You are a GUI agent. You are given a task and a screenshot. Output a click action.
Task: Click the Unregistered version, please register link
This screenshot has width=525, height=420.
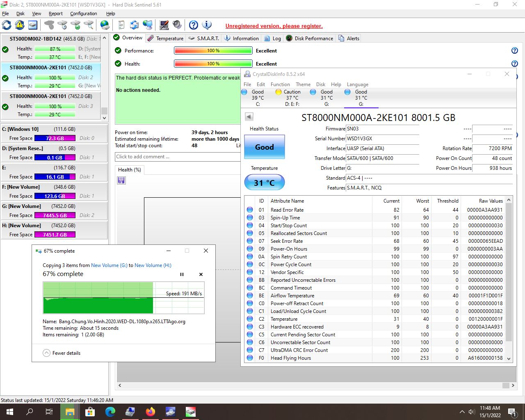coord(274,26)
